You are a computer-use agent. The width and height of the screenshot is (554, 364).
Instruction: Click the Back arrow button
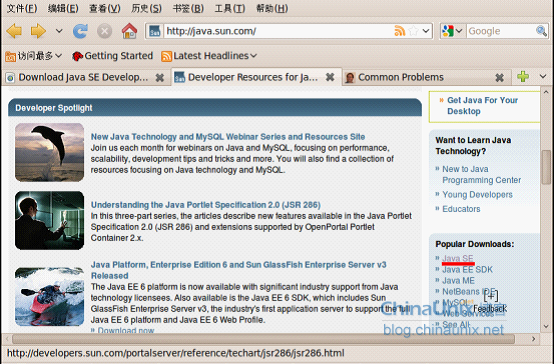(x=14, y=31)
